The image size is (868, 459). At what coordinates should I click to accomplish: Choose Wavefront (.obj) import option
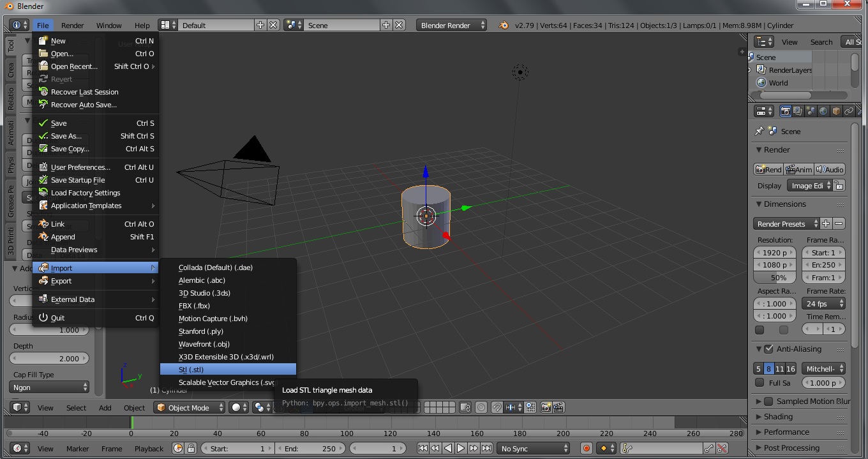coord(228,343)
